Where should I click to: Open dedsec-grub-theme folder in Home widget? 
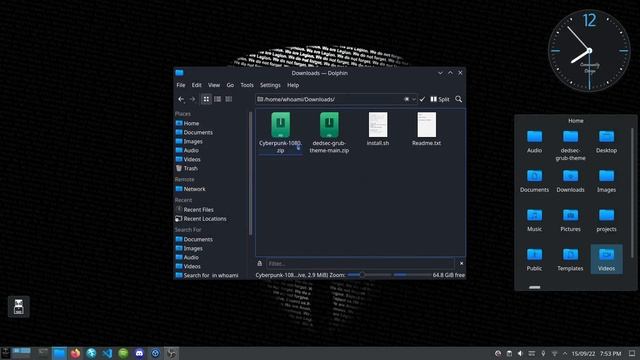click(570, 145)
